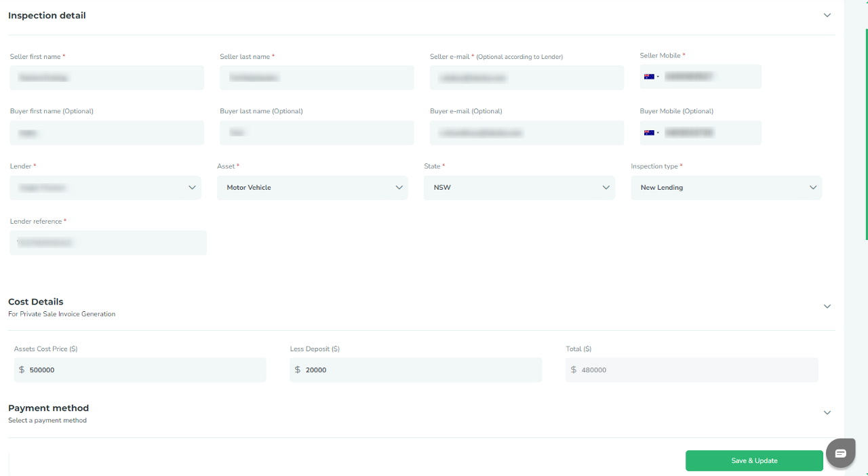Click the Buyer Mobile country flag selector
Screen dimensions: 868x476
(651, 133)
